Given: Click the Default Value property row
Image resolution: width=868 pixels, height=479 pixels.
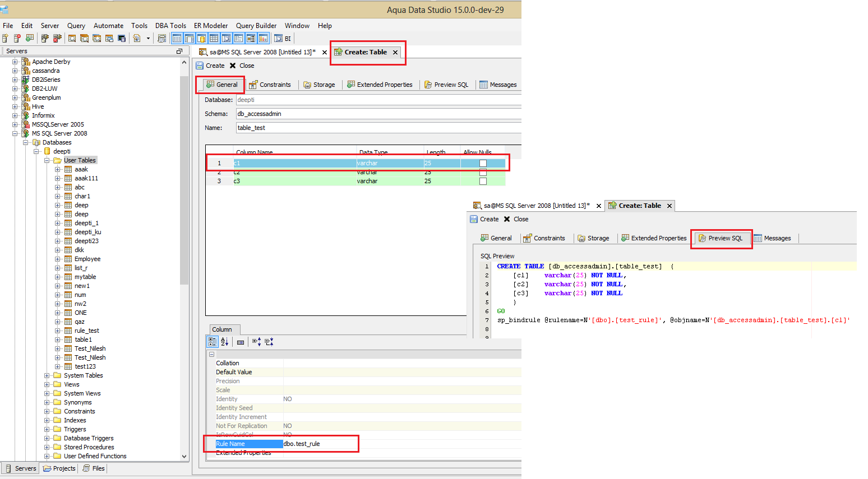Looking at the screenshot, I should point(368,372).
